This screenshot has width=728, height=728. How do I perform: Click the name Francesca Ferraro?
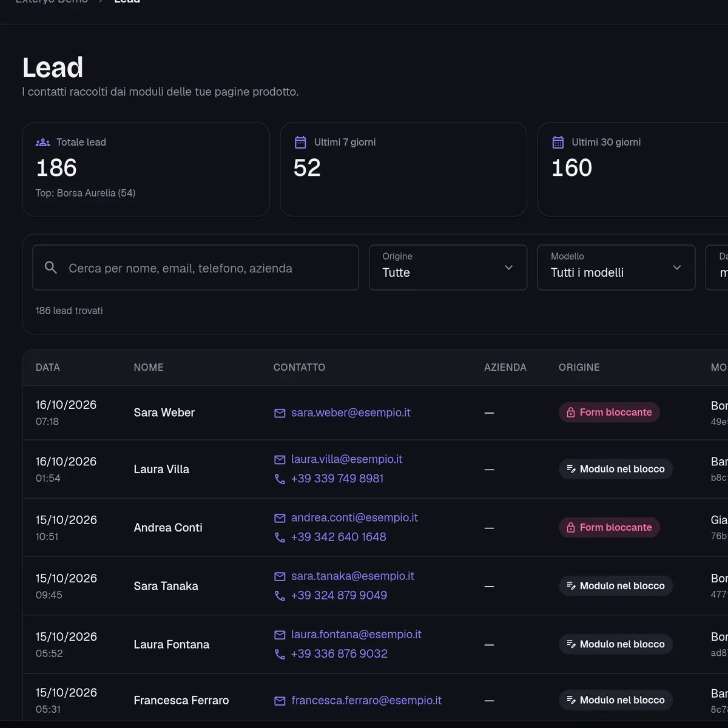click(x=181, y=700)
